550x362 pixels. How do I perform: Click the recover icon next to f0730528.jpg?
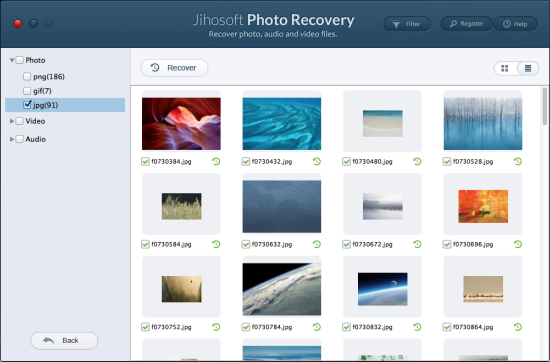pyautogui.click(x=518, y=161)
